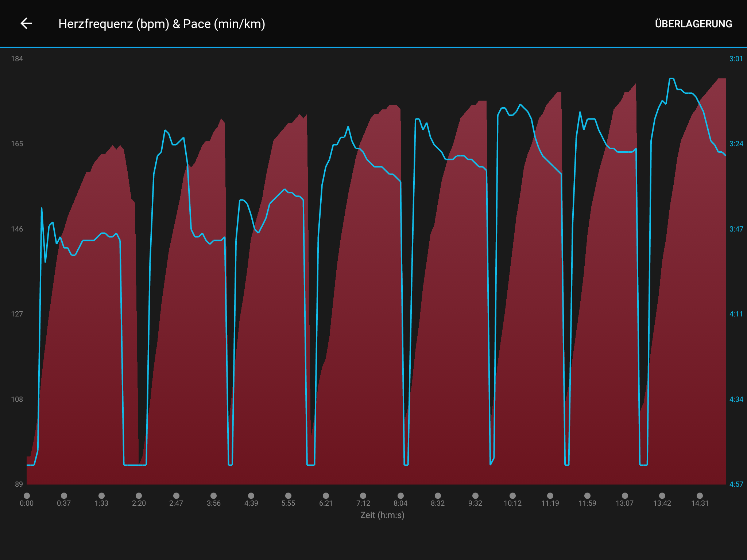747x560 pixels.
Task: Tap the 4:57 pace axis label
Action: click(736, 484)
